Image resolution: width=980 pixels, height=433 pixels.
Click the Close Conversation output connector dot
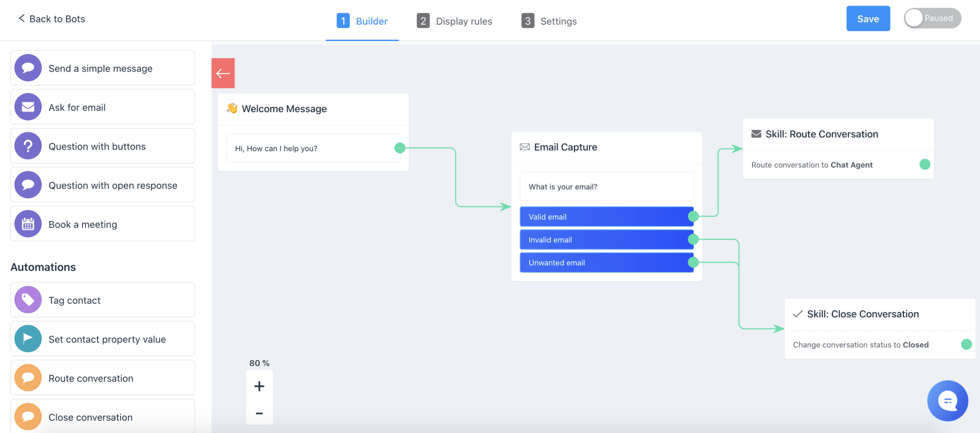(x=967, y=344)
